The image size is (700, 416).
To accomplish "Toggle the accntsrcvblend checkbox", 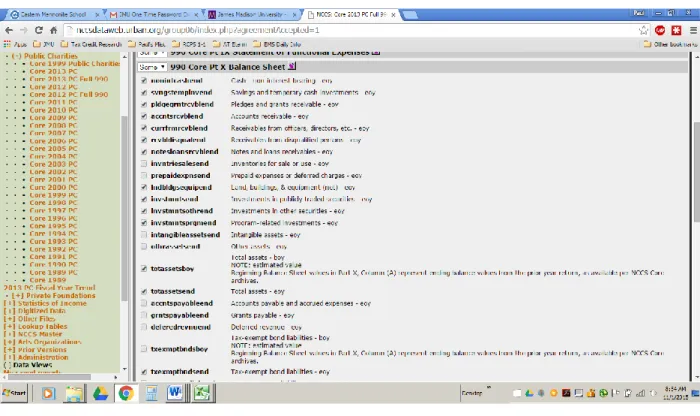I will point(144,116).
